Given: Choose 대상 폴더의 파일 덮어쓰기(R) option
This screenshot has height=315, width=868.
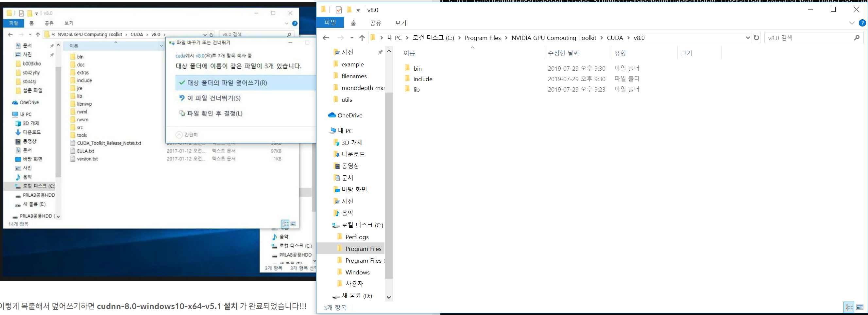Looking at the screenshot, I should pyautogui.click(x=246, y=83).
